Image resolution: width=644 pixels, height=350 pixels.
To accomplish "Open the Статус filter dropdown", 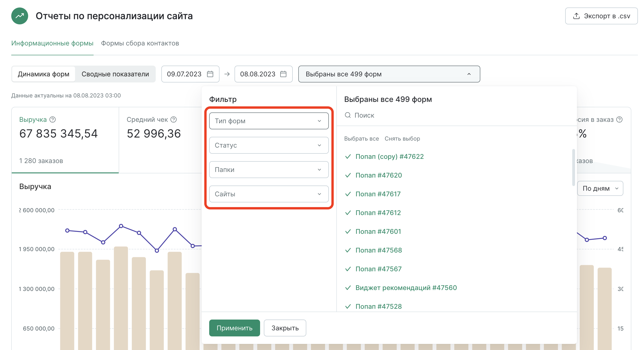I will point(269,145).
